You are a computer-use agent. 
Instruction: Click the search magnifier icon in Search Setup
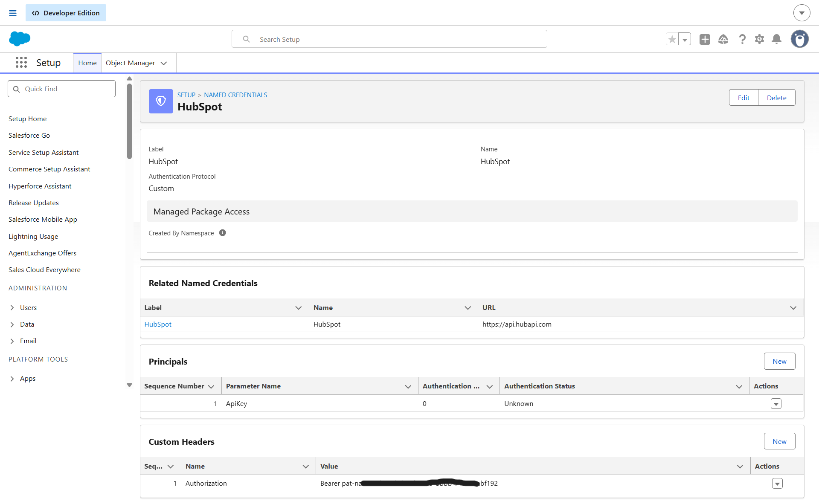point(247,39)
